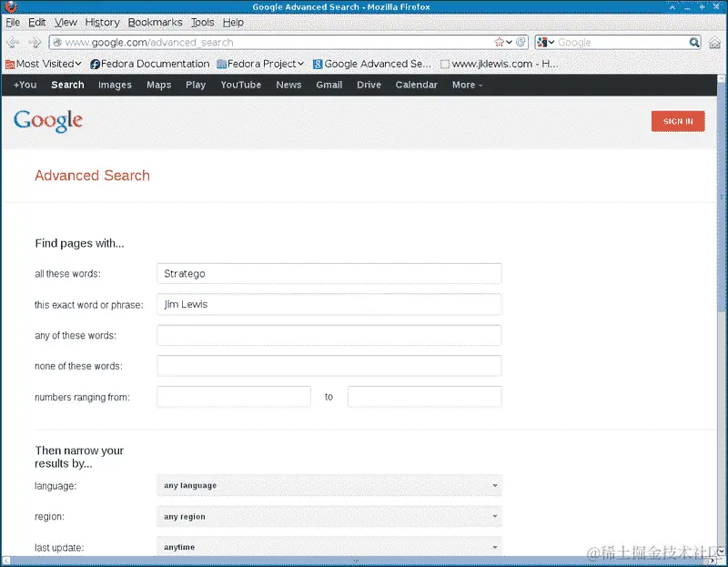This screenshot has height=567, width=728.
Task: Open the browser Home page icon
Action: pyautogui.click(x=714, y=43)
